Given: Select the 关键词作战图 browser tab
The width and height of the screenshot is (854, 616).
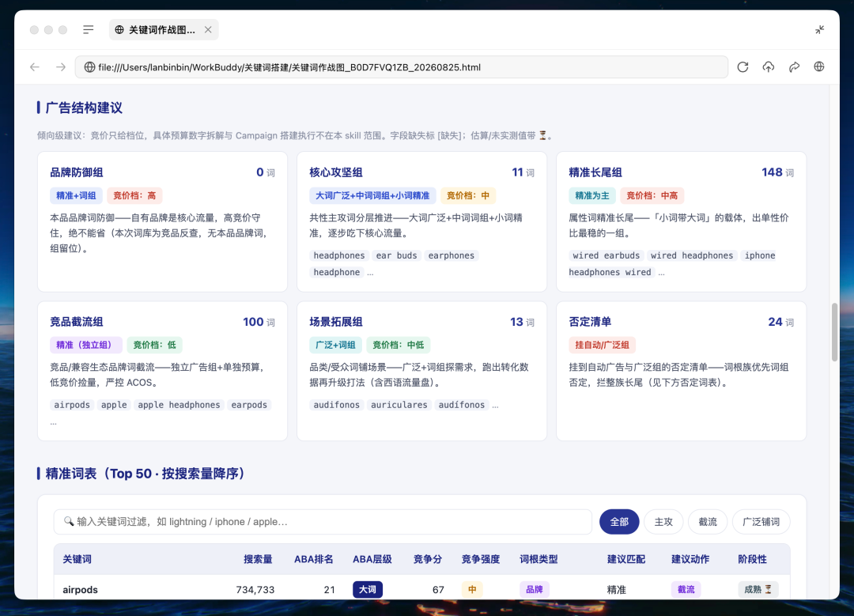Looking at the screenshot, I should [164, 29].
